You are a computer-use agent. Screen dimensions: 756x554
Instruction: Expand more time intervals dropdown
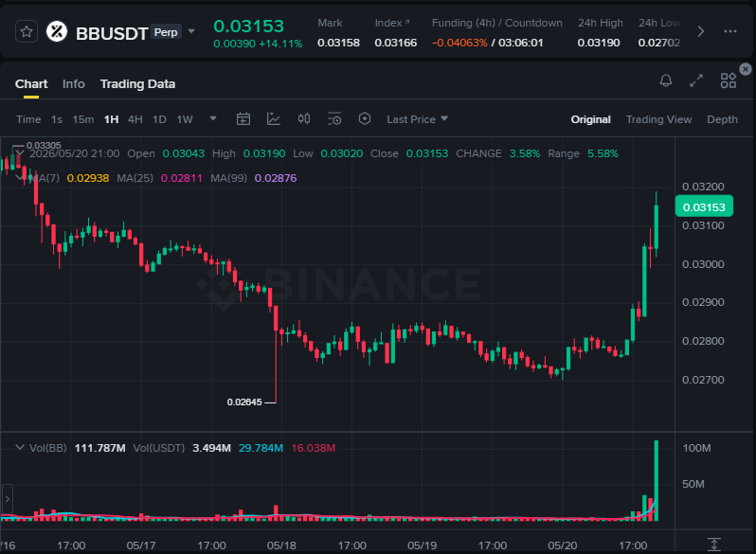coord(212,118)
